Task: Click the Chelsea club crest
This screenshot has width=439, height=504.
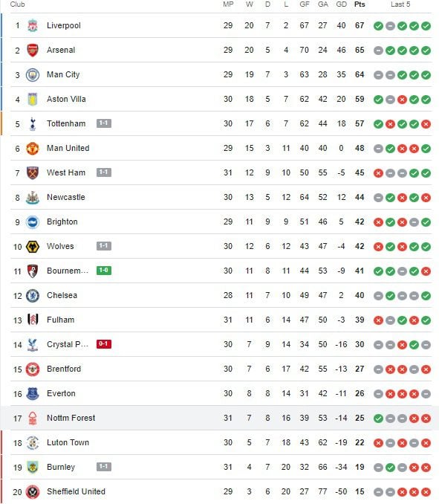Action: (x=33, y=296)
